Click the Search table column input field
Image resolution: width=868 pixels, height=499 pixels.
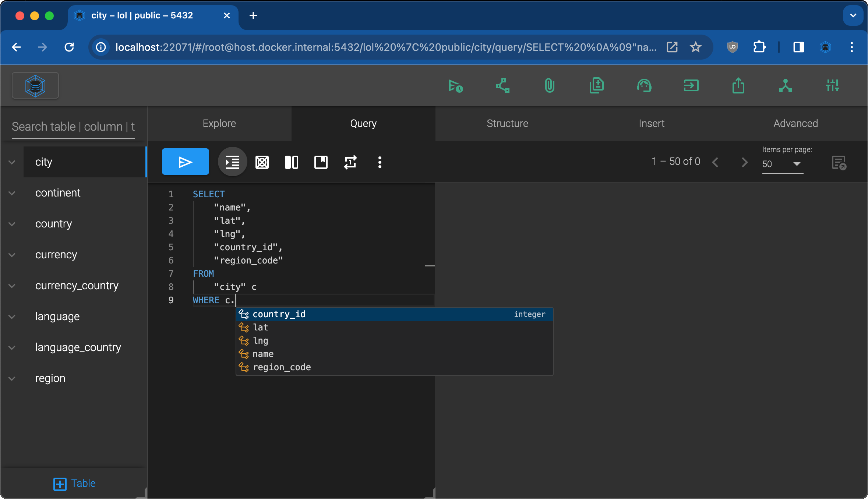click(73, 127)
